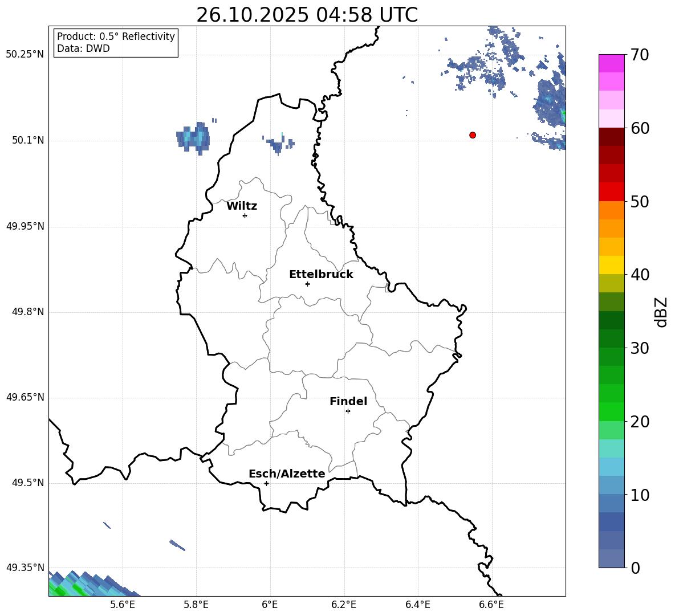Click the latitude label '49.95°N'

click(x=25, y=226)
